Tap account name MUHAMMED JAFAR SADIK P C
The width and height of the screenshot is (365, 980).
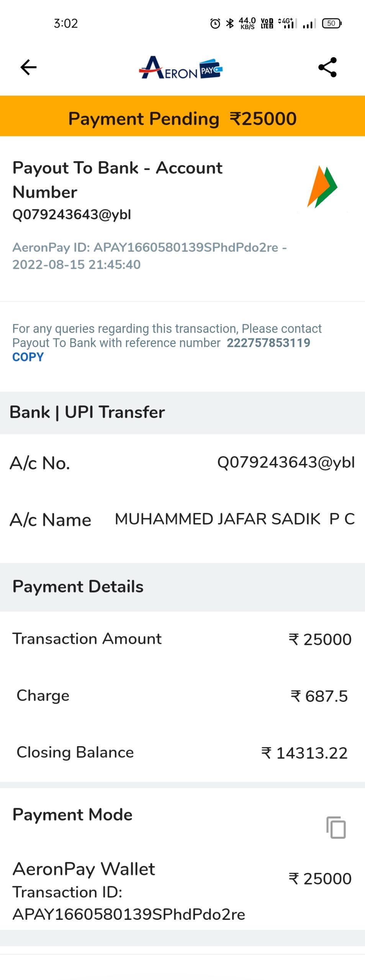pyautogui.click(x=235, y=519)
